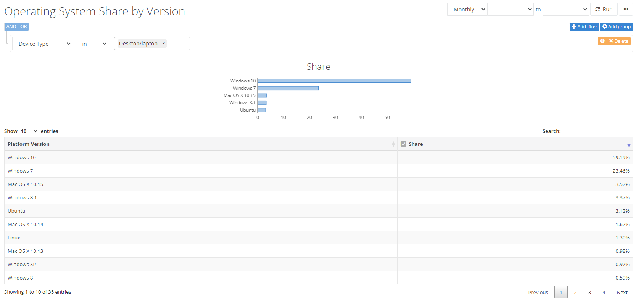Go to page 3 of results
Image resolution: width=644 pixels, height=299 pixels.
(x=589, y=292)
